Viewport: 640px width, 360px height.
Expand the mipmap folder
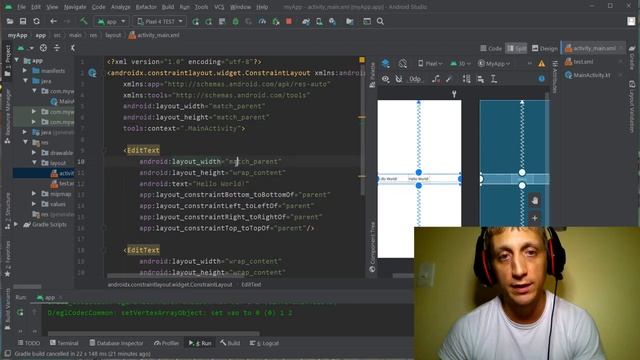(x=34, y=194)
